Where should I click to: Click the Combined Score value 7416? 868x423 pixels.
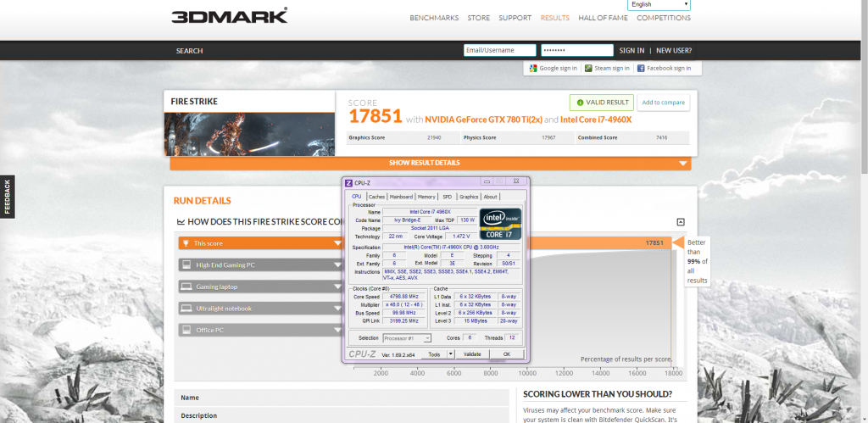tap(661, 137)
